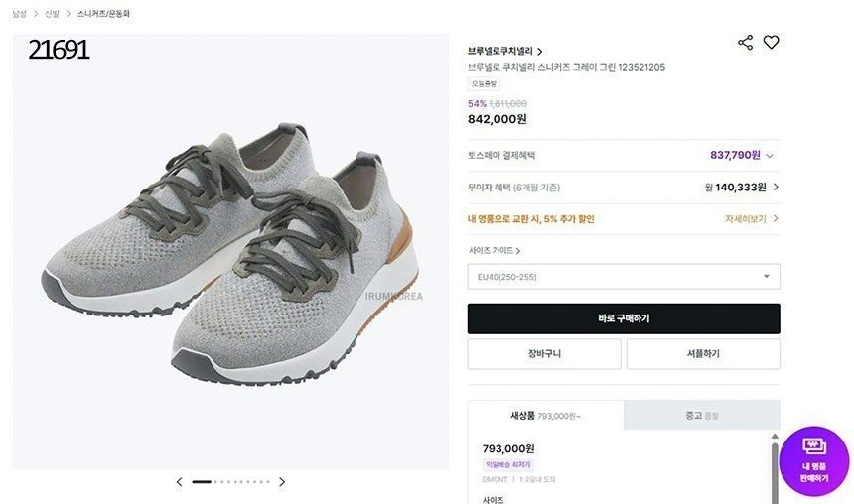Screen dimensions: 854x504
Task: Click the 신발 breadcrumb link
Action: [52, 14]
